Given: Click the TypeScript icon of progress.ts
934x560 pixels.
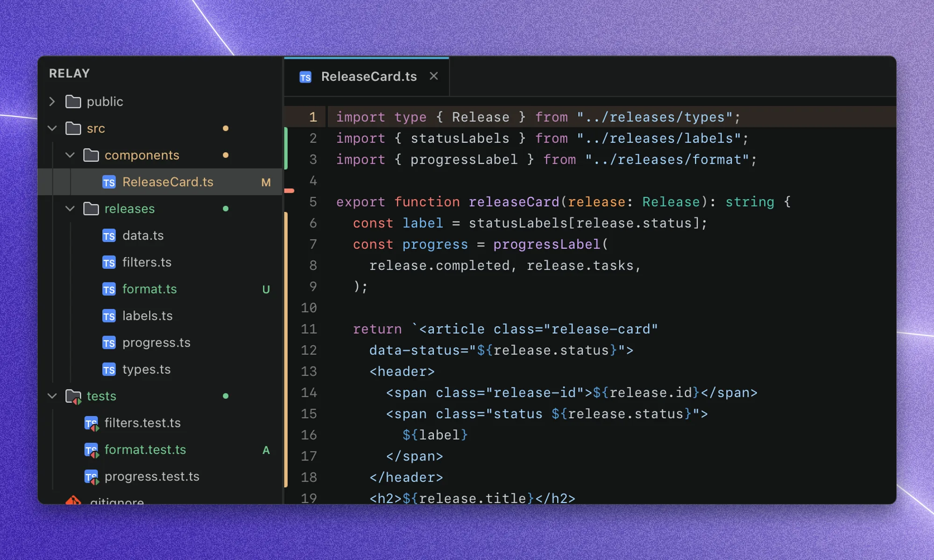Looking at the screenshot, I should (109, 343).
